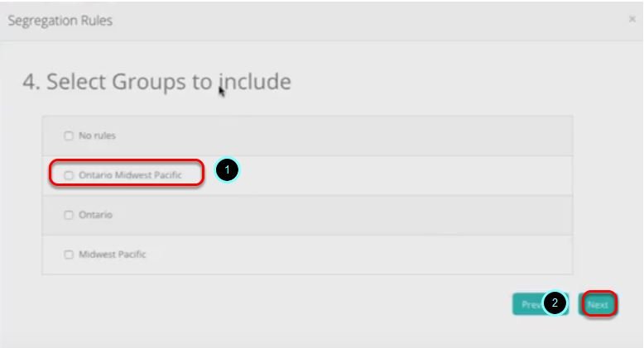Go back with the Prev button
The height and width of the screenshot is (348, 644).
pyautogui.click(x=529, y=304)
